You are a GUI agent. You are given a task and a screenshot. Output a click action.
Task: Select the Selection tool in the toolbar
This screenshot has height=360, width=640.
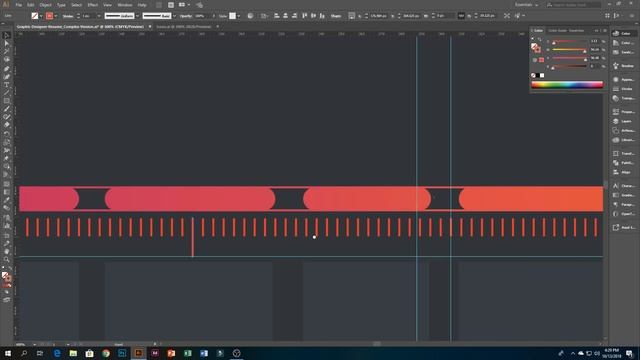(7, 36)
